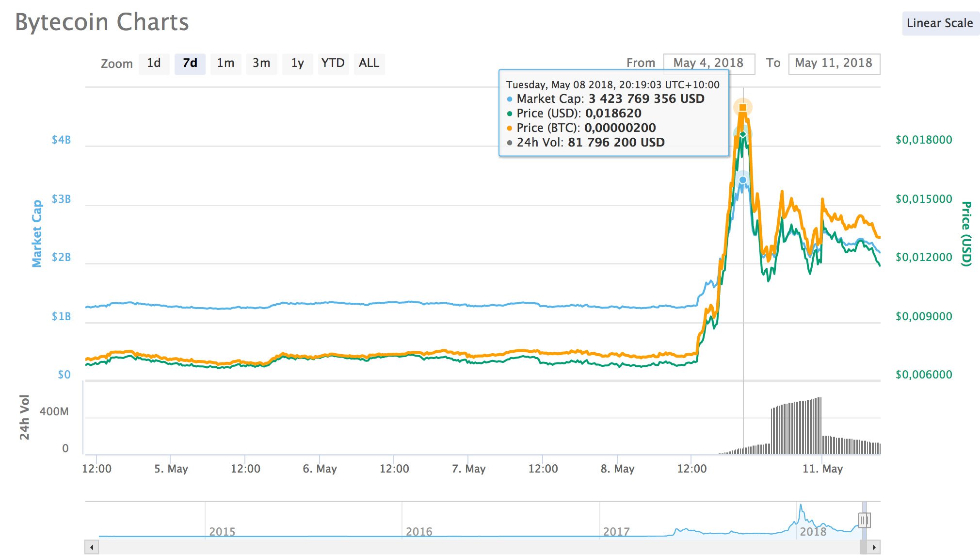Click the navigator right scroll arrow
Image resolution: width=980 pixels, height=556 pixels.
(x=873, y=547)
